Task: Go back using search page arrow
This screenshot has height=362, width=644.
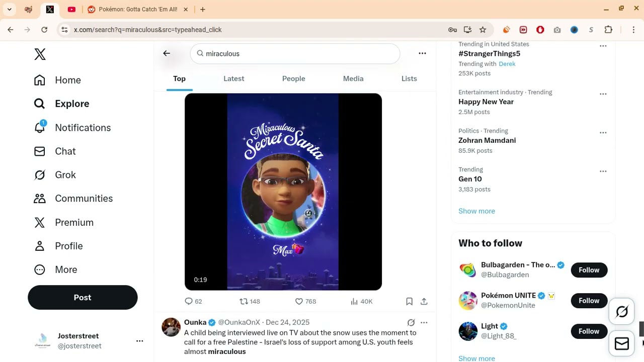Action: point(167,53)
